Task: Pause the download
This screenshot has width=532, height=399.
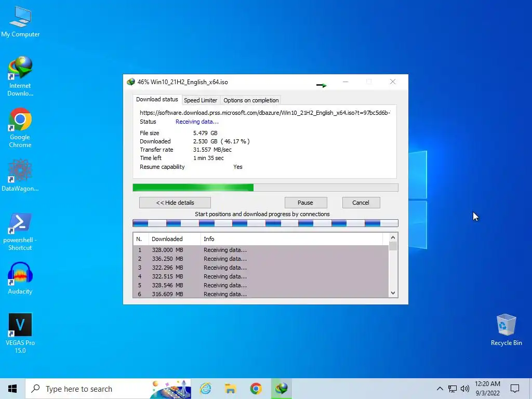Action: pyautogui.click(x=305, y=203)
